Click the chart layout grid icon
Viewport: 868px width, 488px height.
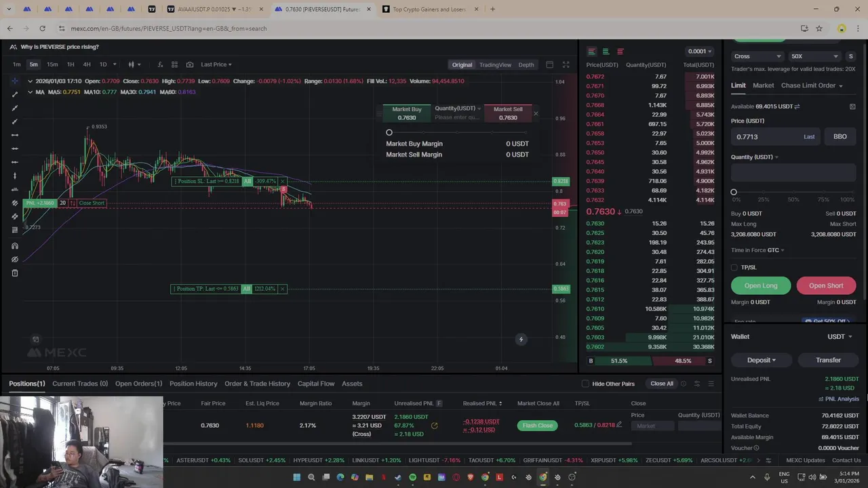tap(175, 64)
